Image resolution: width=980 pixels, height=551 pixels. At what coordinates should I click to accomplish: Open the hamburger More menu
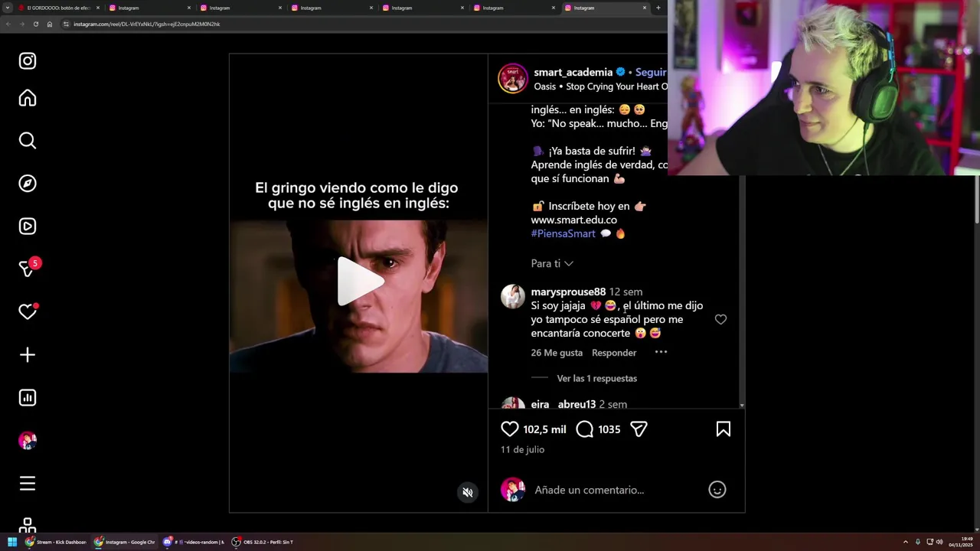[28, 484]
